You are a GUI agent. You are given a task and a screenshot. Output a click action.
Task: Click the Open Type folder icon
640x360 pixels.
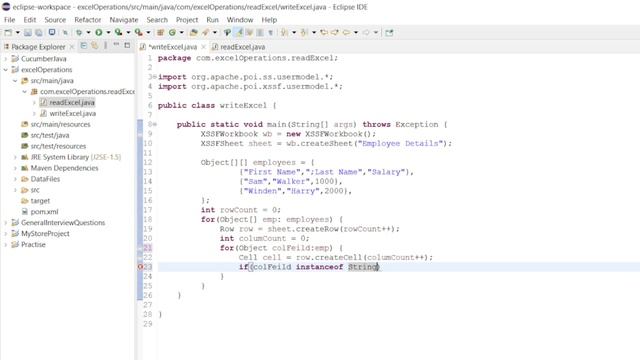pyautogui.click(x=193, y=32)
